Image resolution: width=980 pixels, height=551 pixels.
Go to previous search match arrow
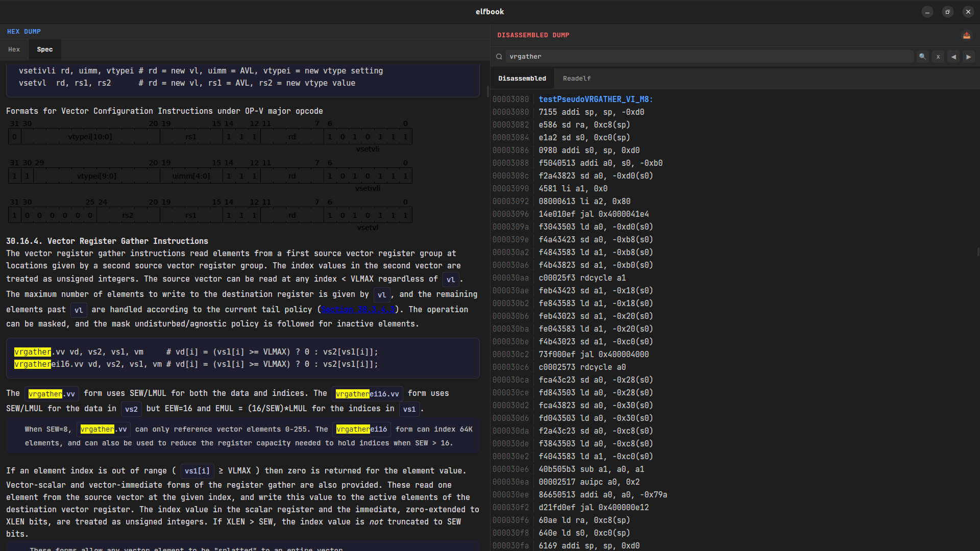(953, 57)
